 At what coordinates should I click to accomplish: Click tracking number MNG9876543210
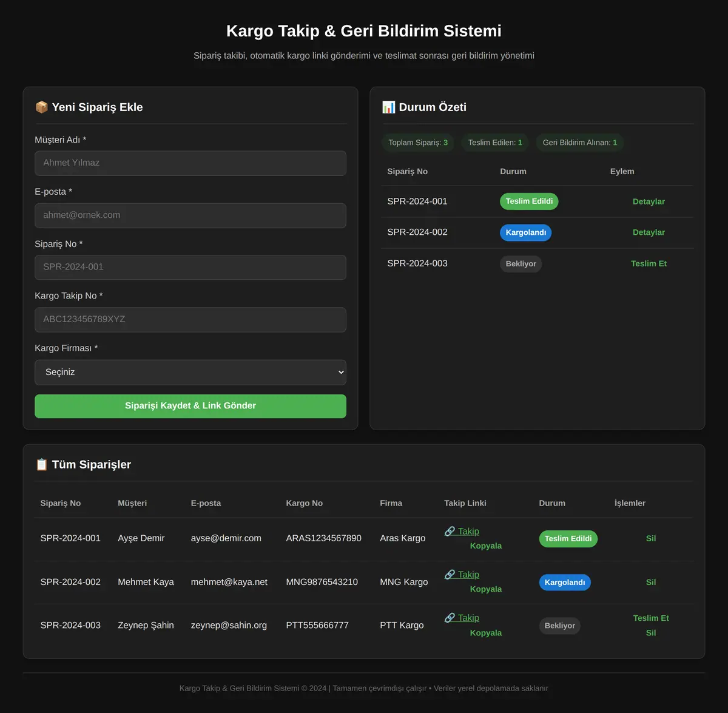click(322, 582)
